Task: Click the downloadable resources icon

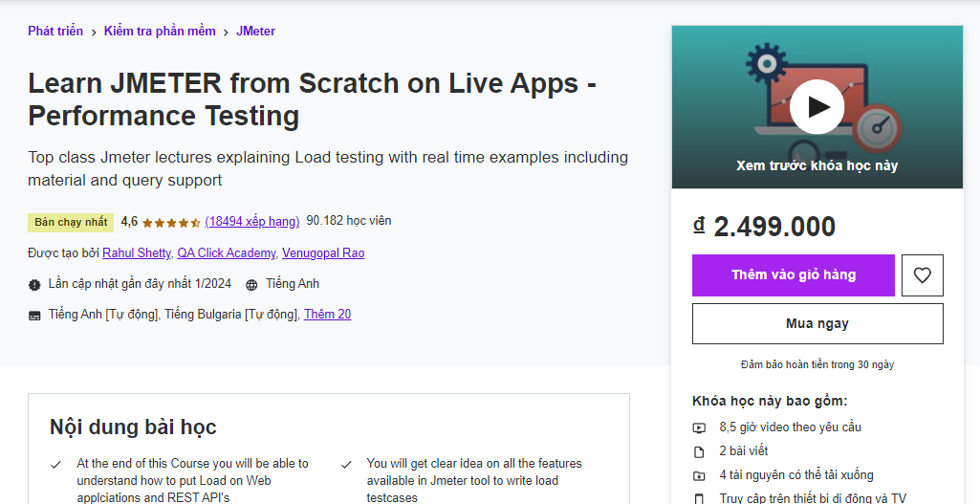Action: click(699, 475)
